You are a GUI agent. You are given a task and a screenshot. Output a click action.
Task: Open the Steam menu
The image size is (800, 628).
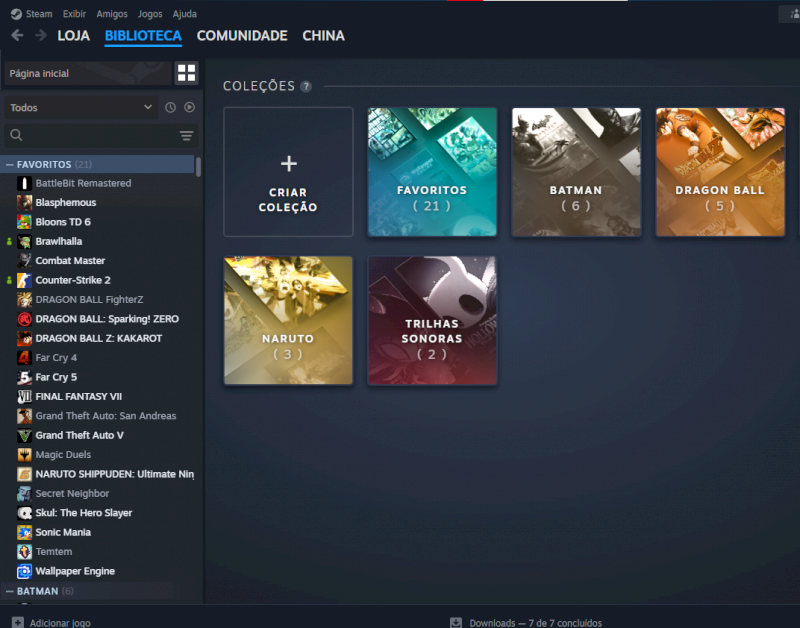click(x=39, y=14)
